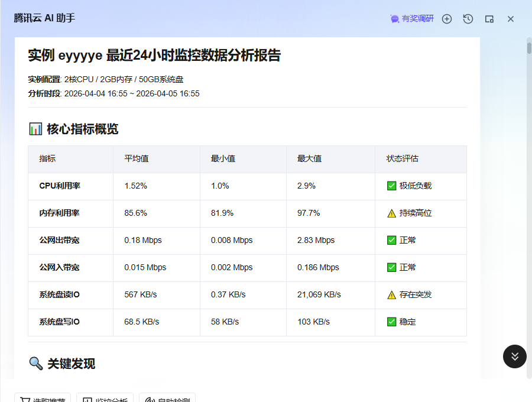Screen dimensions: 532x402
Task: Start a new chat with plus icon
Action: tap(447, 19)
